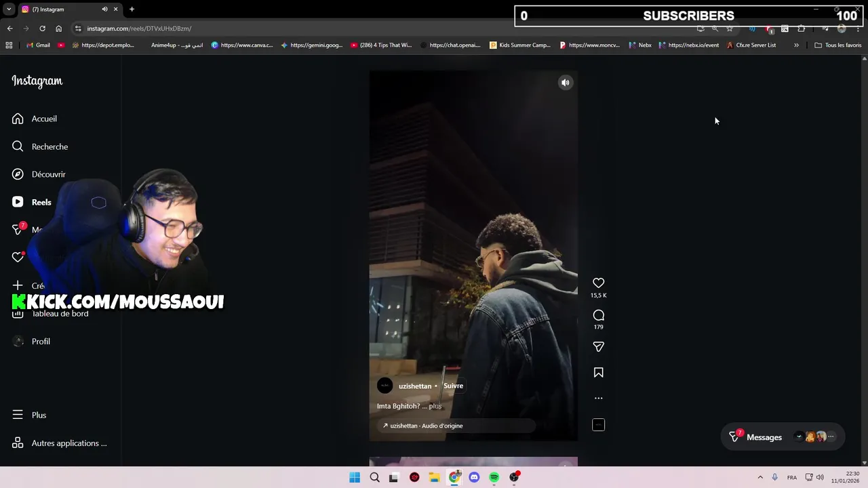This screenshot has height=488, width=868.
Task: Mute the Instagram tab audio icon
Action: pos(104,9)
